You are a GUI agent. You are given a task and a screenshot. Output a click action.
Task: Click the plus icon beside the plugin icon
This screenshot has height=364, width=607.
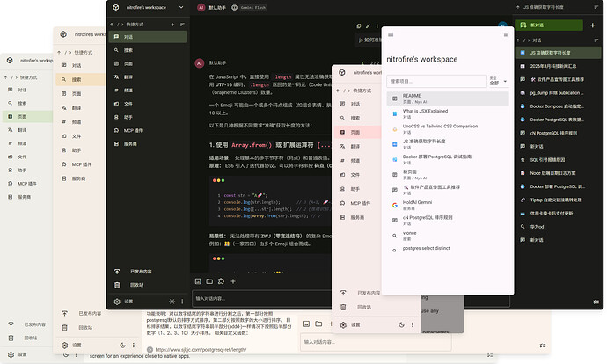[233, 281]
